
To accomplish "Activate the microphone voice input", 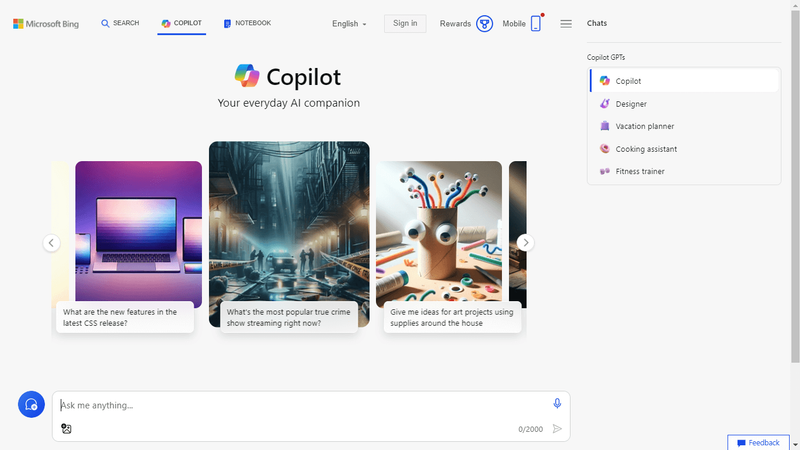I will [557, 404].
